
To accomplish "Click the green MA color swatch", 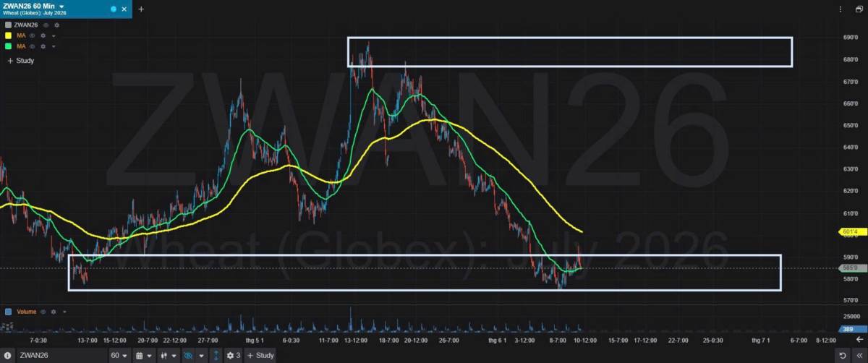I will point(8,46).
